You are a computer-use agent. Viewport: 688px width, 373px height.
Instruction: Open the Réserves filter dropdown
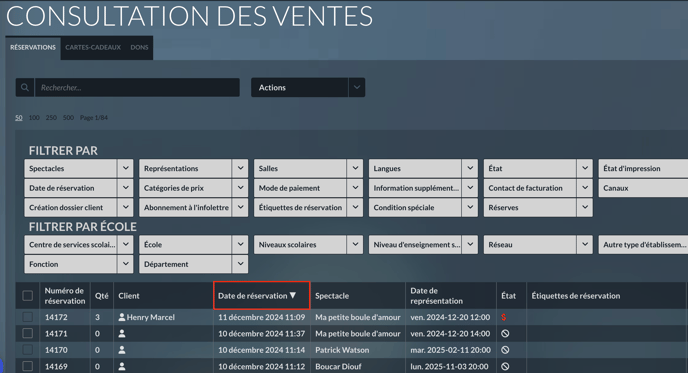coord(538,208)
